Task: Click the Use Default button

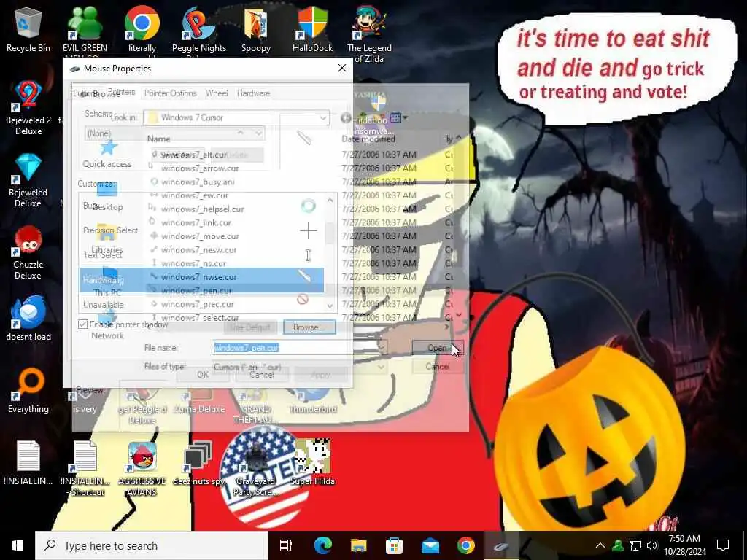Action: click(x=250, y=327)
